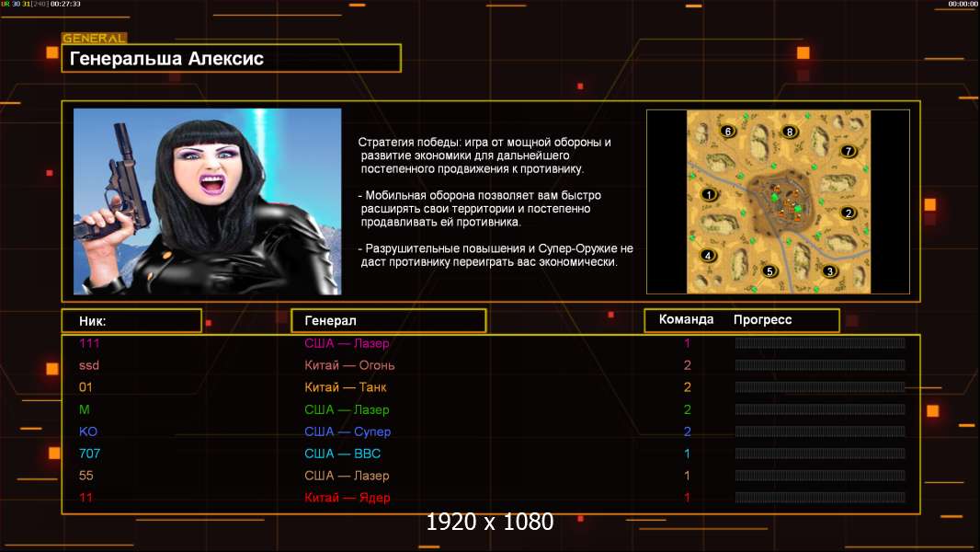This screenshot has height=552, width=980.
Task: Click the 'Генерал' column header
Action: pos(389,321)
